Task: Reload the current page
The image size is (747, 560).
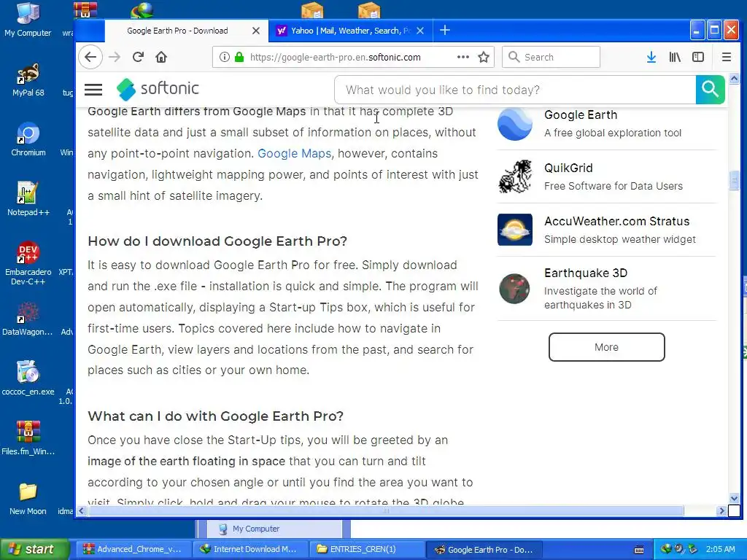Action: coord(138,57)
